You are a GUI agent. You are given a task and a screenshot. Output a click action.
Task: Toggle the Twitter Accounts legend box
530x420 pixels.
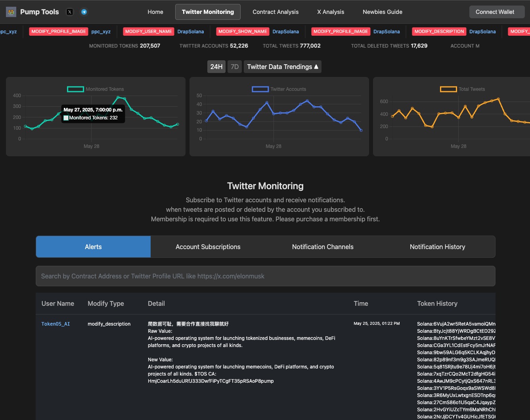[260, 89]
